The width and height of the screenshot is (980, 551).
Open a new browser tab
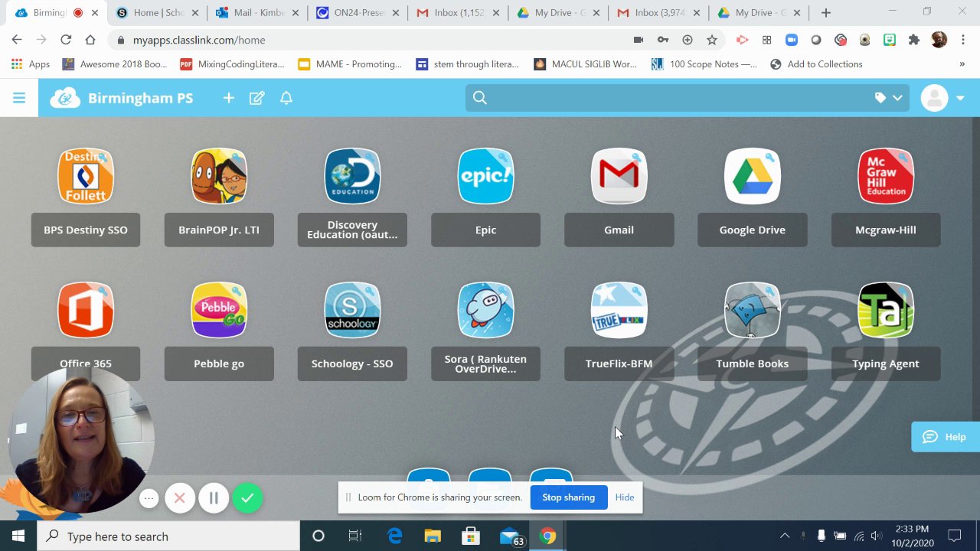coord(825,13)
